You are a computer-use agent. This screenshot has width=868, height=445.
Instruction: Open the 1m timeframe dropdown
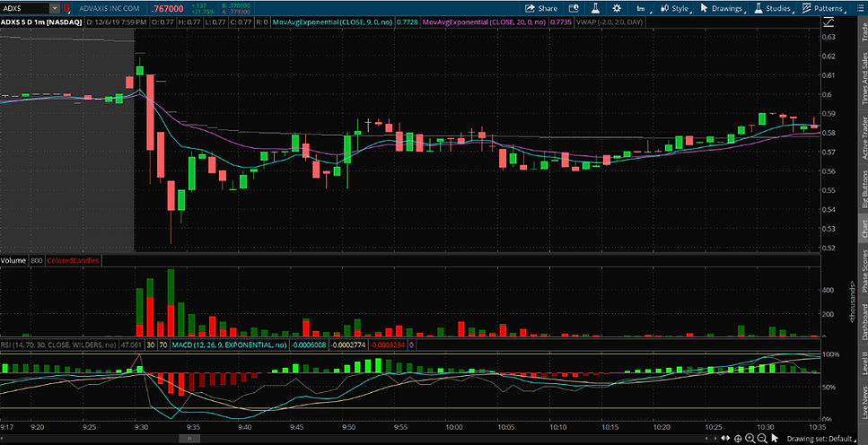point(642,8)
